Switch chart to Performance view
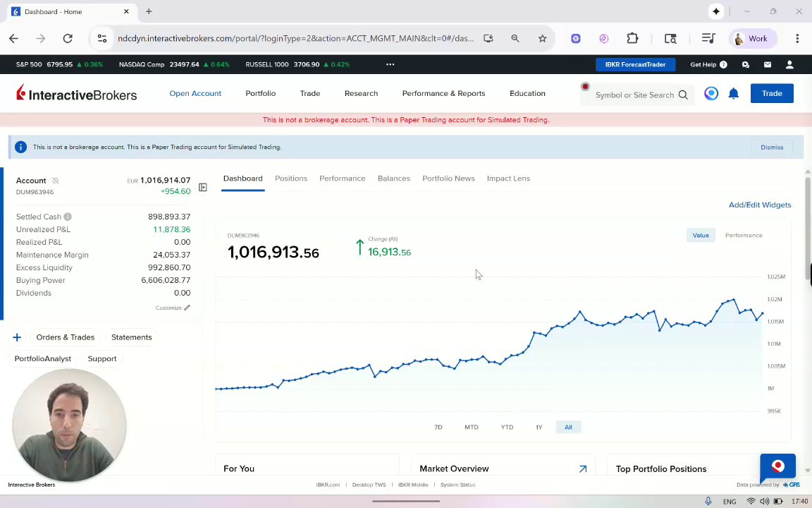The width and height of the screenshot is (812, 508). tap(744, 236)
